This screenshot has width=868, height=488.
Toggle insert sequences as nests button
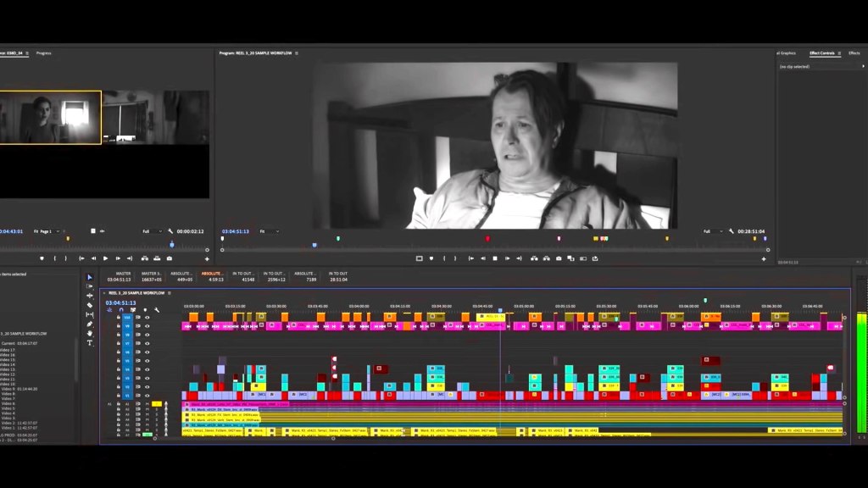[x=109, y=310]
